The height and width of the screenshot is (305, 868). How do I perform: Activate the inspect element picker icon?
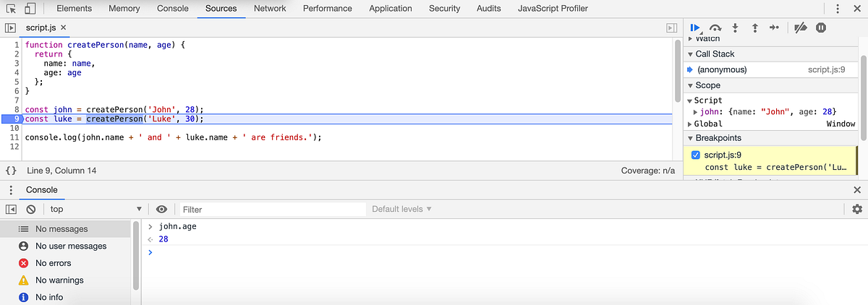click(x=11, y=9)
